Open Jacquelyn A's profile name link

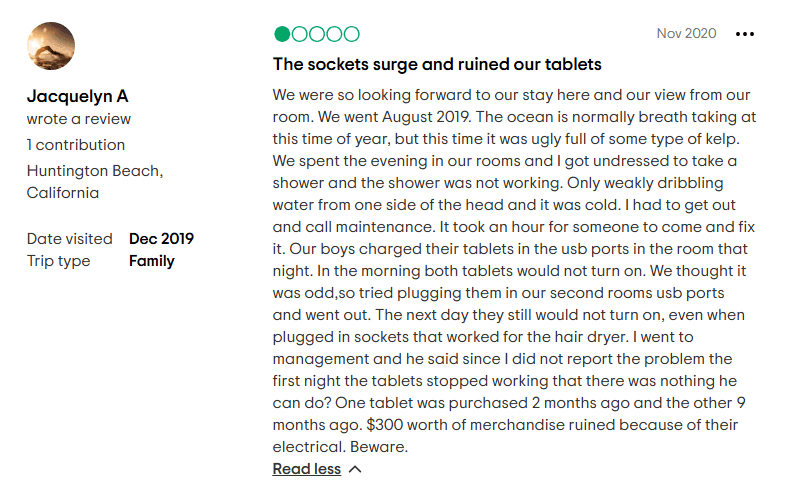coord(77,96)
